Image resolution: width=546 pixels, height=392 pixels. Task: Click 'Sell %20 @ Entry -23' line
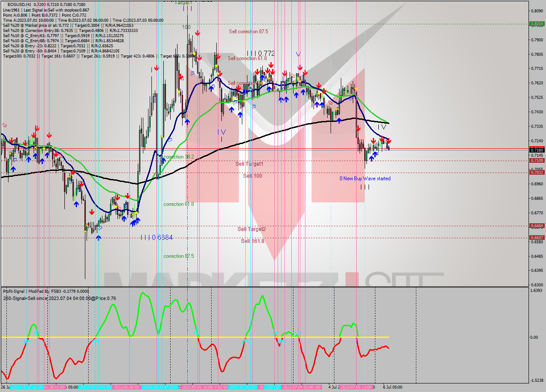tap(58, 46)
